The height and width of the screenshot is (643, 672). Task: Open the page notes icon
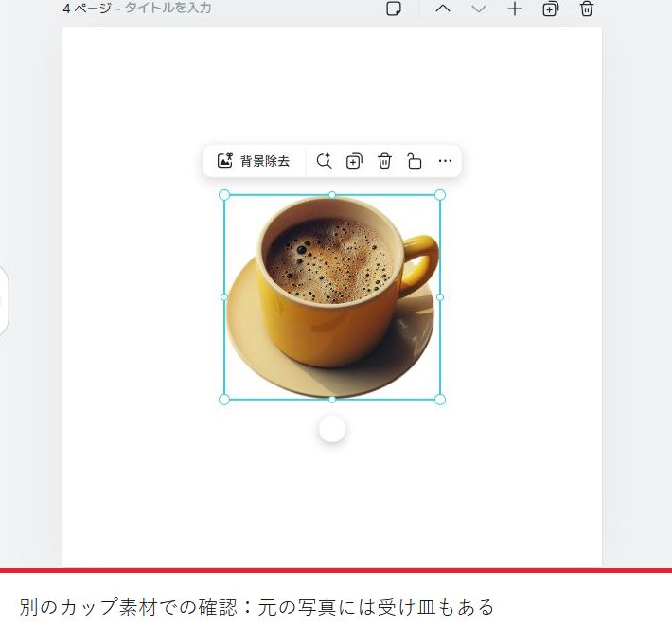point(394,9)
